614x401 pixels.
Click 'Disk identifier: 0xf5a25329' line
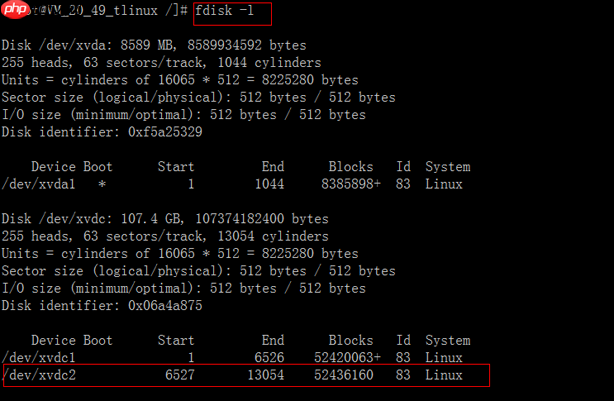click(102, 132)
